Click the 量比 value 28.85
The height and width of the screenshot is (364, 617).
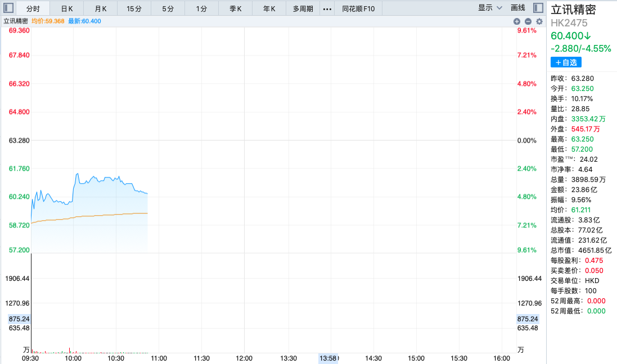click(580, 109)
